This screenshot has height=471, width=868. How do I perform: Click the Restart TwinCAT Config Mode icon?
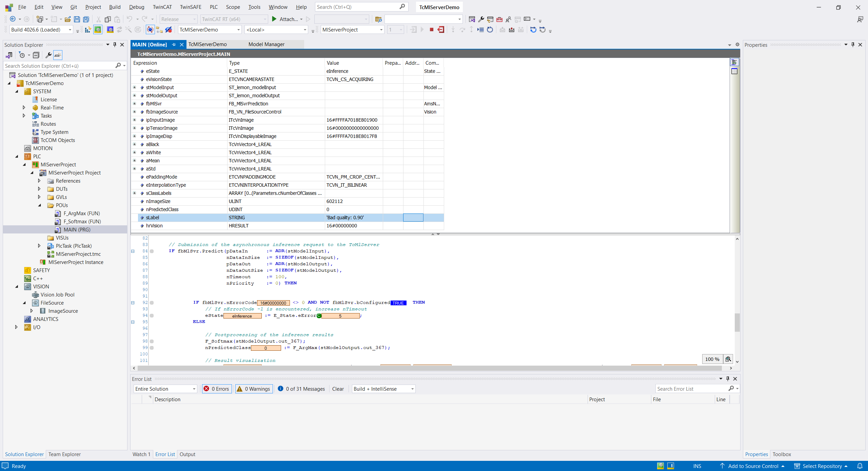pos(110,30)
